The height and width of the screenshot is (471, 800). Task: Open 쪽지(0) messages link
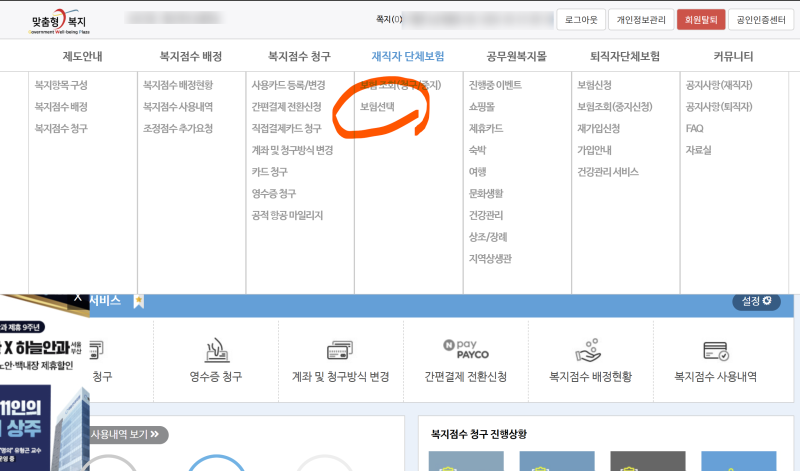(x=389, y=19)
